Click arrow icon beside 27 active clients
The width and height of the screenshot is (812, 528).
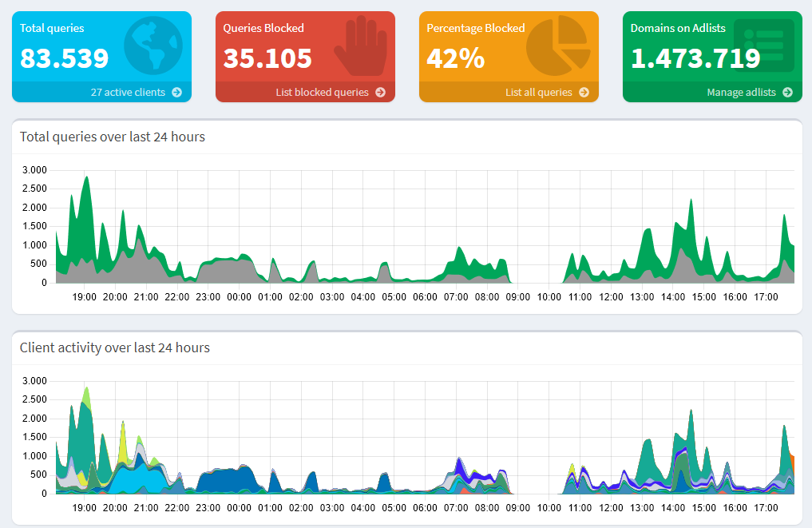point(177,92)
